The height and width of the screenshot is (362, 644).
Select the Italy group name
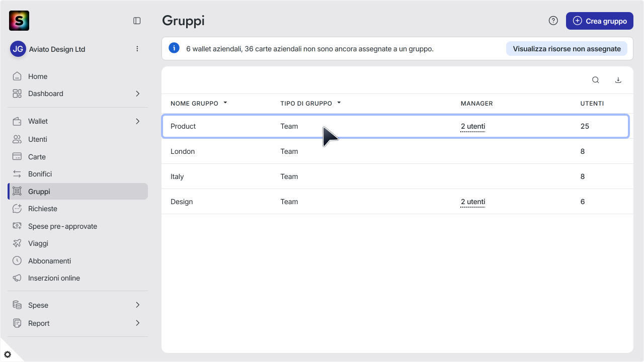click(177, 176)
